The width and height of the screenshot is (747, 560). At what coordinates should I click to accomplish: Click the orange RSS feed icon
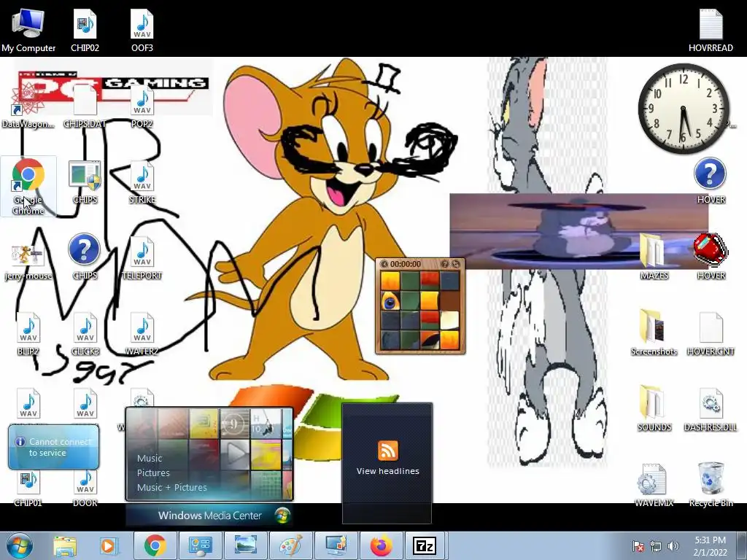387,450
